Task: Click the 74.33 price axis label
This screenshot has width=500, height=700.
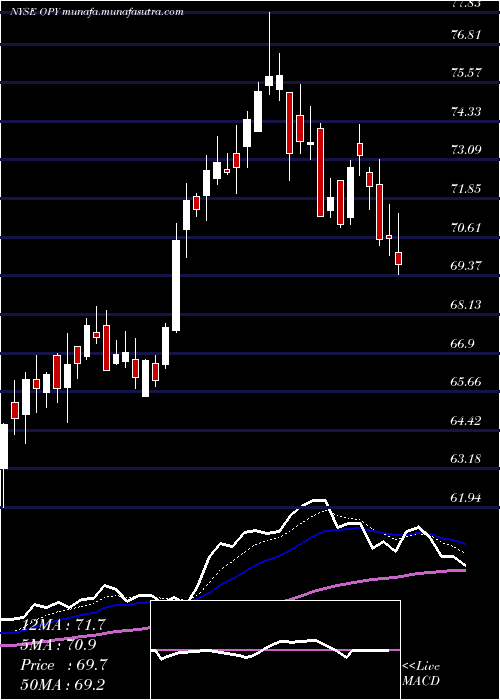Action: (467, 112)
